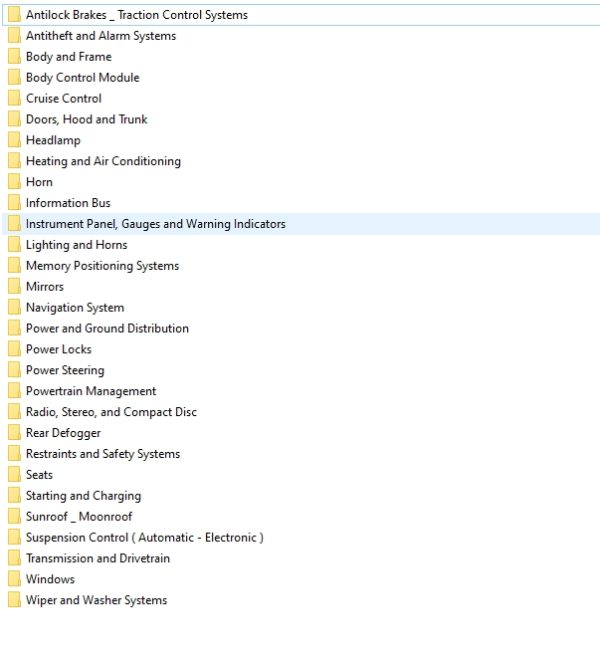
Task: Select 'Seats' folder name
Action: 39,475
